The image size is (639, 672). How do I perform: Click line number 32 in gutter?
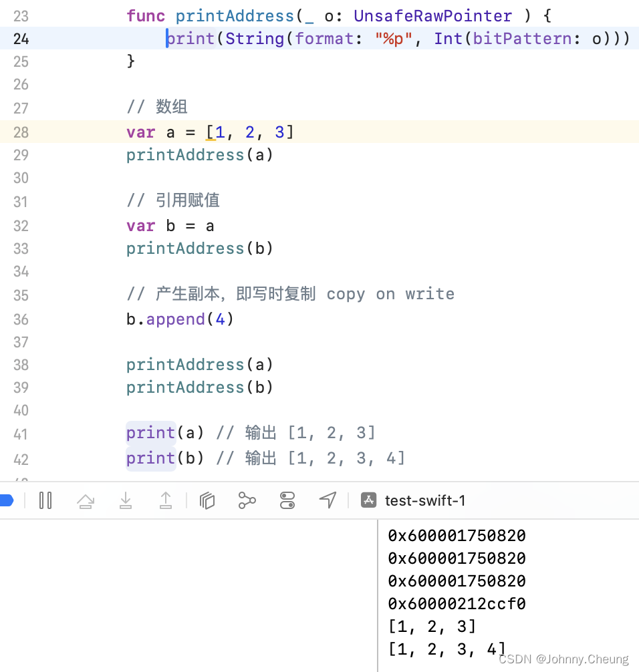click(21, 226)
